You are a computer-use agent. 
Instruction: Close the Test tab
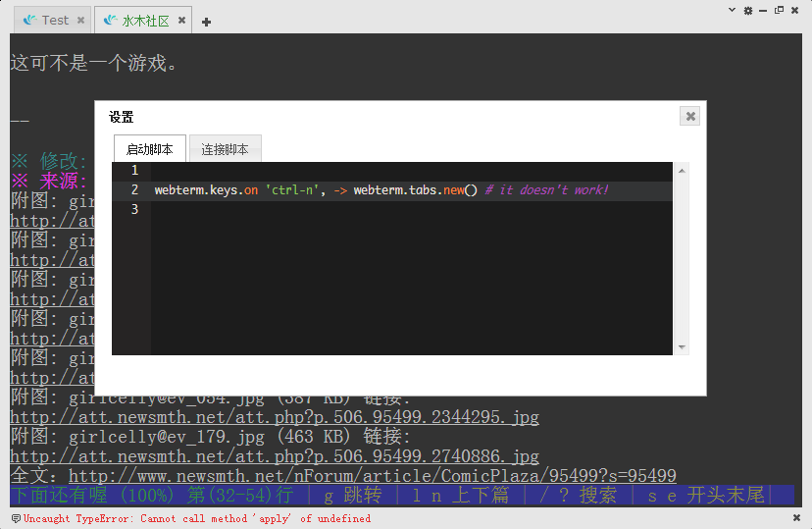[80, 20]
